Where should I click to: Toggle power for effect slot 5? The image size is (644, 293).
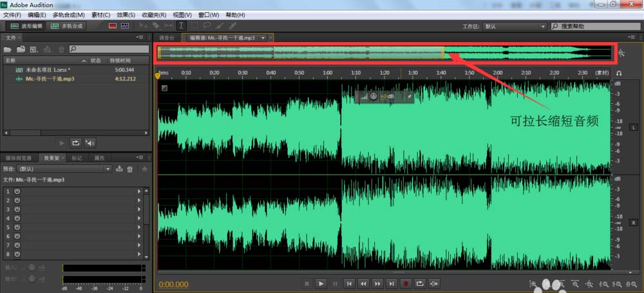[x=17, y=227]
